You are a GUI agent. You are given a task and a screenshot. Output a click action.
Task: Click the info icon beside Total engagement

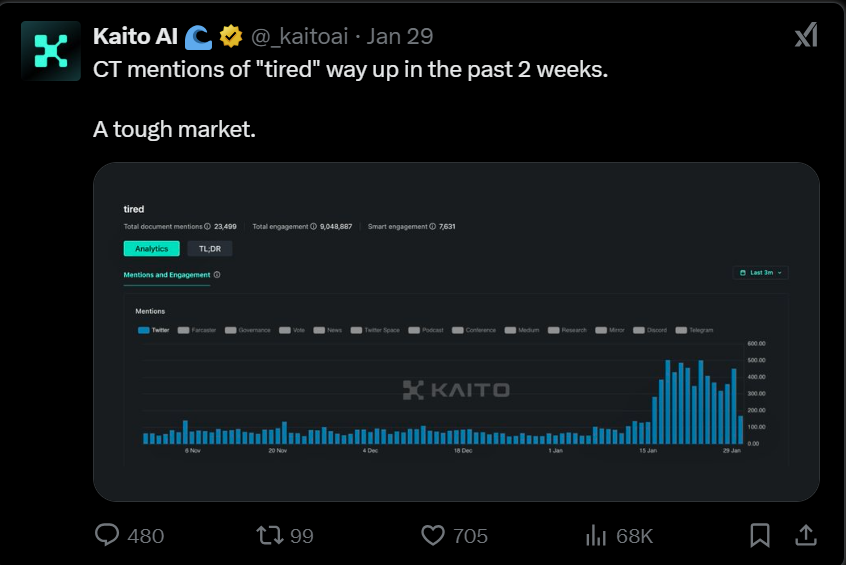pos(315,227)
